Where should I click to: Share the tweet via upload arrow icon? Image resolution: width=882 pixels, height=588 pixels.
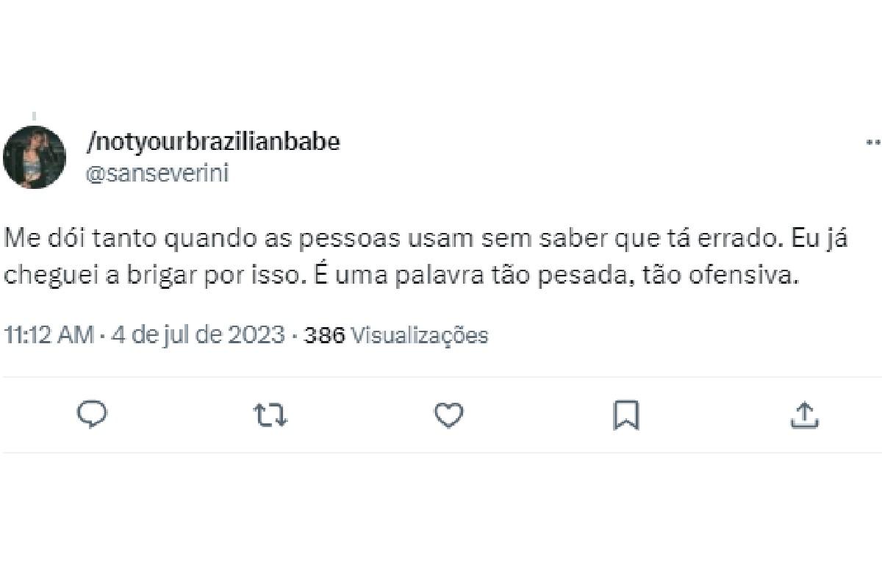tap(804, 415)
